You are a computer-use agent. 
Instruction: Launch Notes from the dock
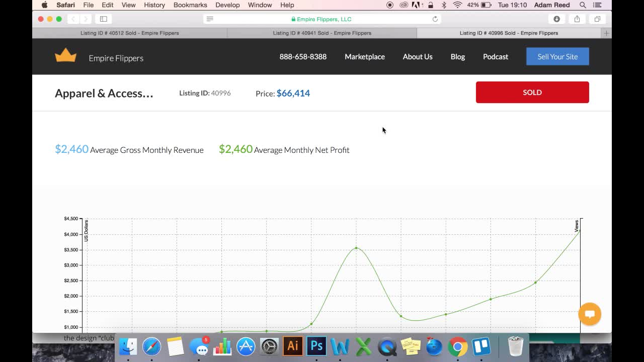coord(175,346)
